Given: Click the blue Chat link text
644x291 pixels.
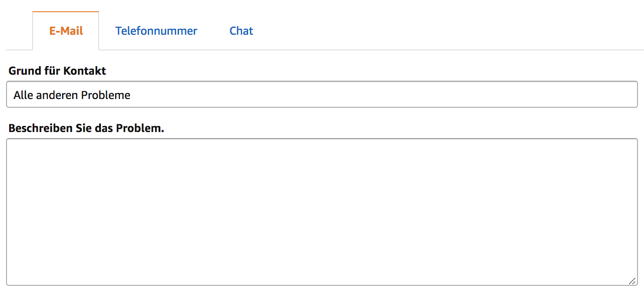Looking at the screenshot, I should pyautogui.click(x=241, y=31).
